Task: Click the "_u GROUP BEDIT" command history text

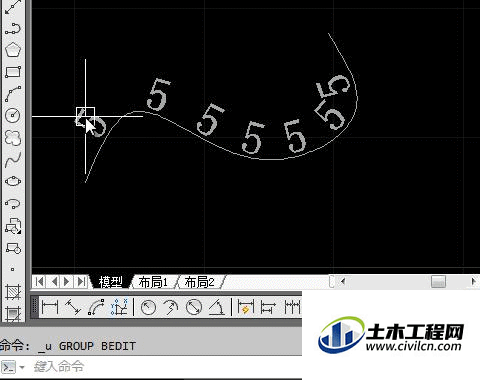Action: (x=87, y=346)
